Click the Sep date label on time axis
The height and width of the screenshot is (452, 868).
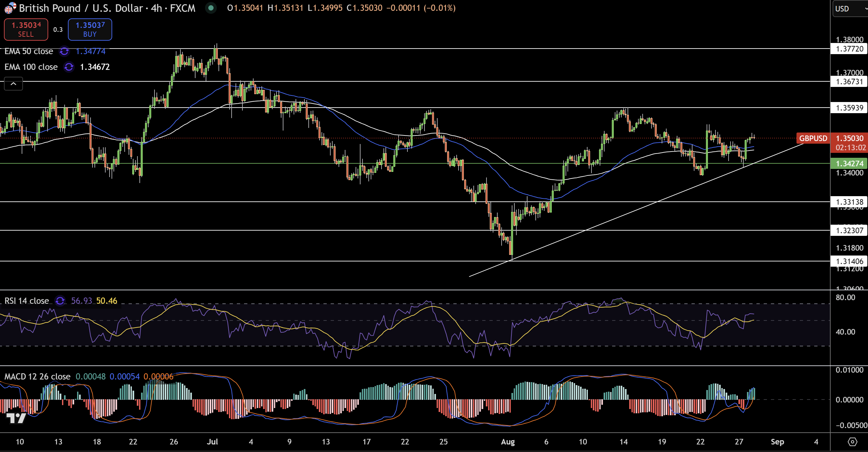click(777, 442)
